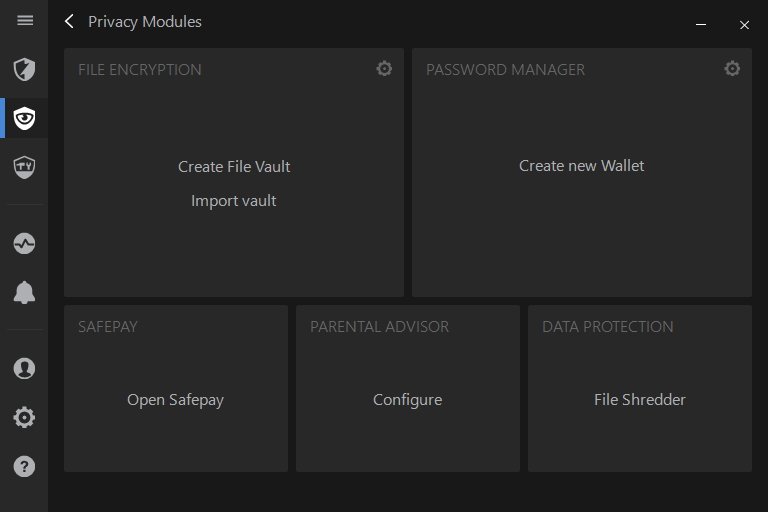The height and width of the screenshot is (512, 768).
Task: Open the Utilities shield icon in sidebar
Action: 24,167
